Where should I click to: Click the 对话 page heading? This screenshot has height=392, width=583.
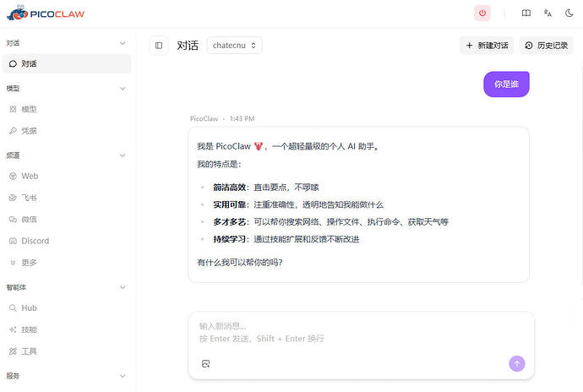click(x=188, y=46)
